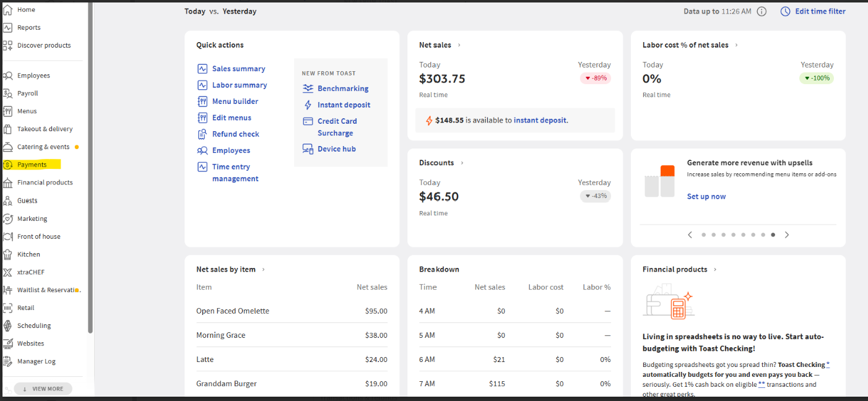Click the Sales summary chart icon

pos(202,69)
